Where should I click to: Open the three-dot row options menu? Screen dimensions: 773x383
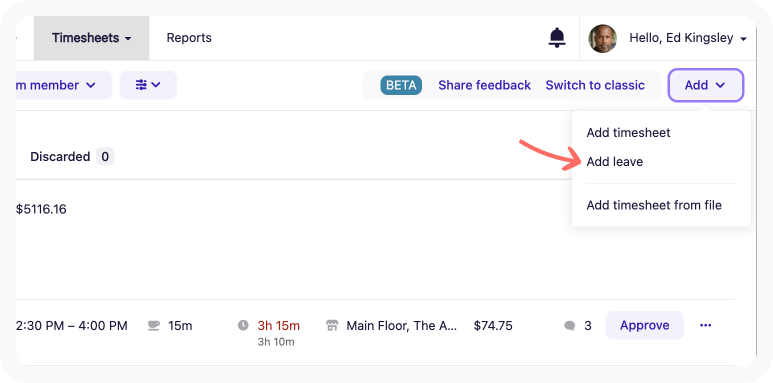click(705, 325)
